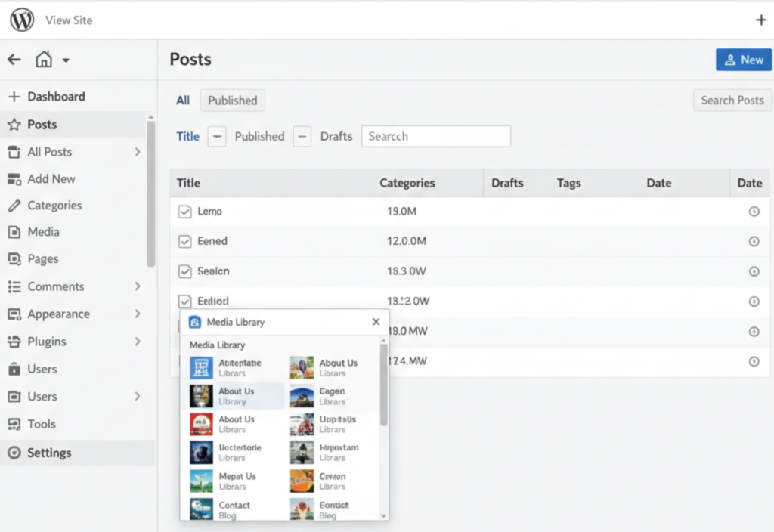This screenshot has height=532, width=774.
Task: Click the WordPress logo icon
Action: pos(22,20)
